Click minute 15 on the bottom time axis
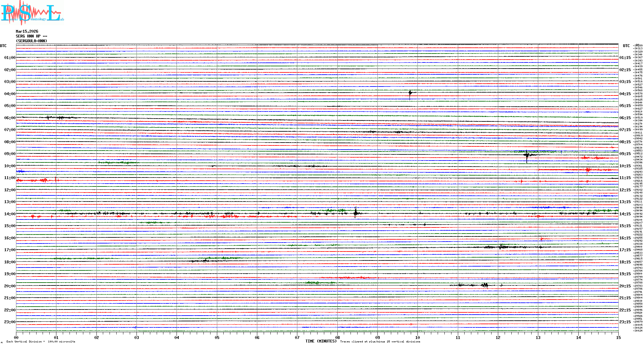644x346 pixels. point(618,337)
